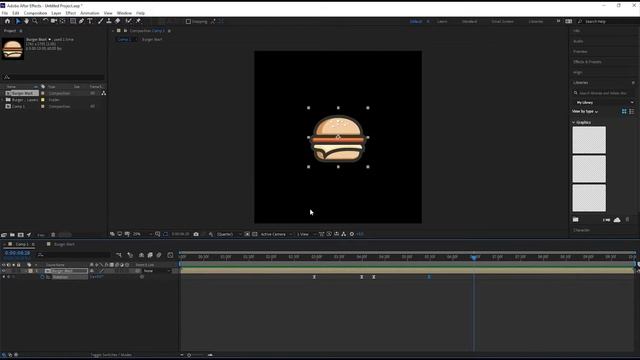Click the Toggle Switches / Modes button
The height and width of the screenshot is (360, 640).
click(111, 355)
